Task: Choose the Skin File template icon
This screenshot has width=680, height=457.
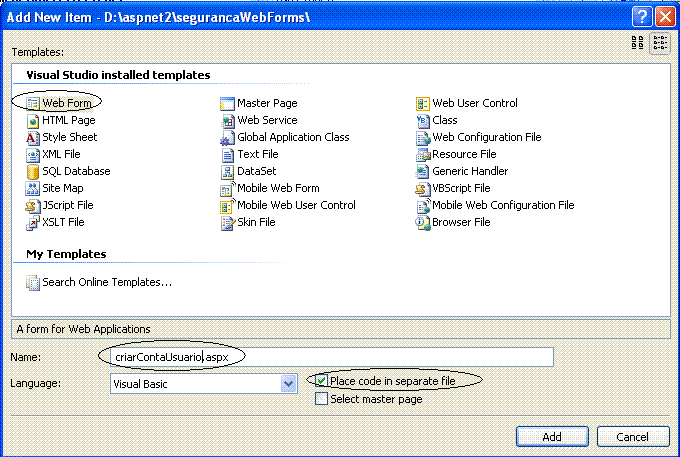Action: pyautogui.click(x=227, y=223)
